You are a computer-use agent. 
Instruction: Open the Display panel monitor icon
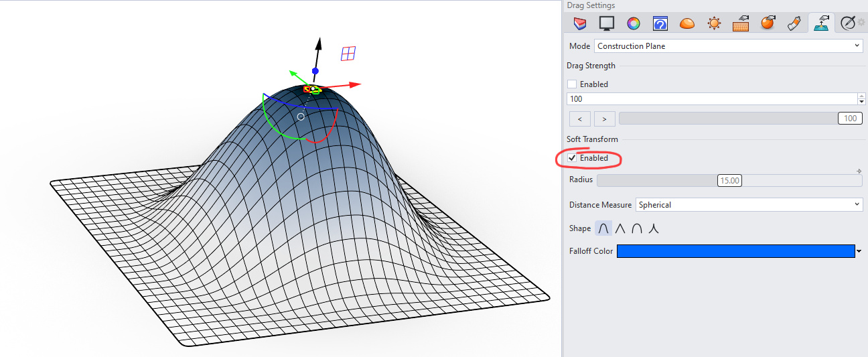(x=607, y=23)
